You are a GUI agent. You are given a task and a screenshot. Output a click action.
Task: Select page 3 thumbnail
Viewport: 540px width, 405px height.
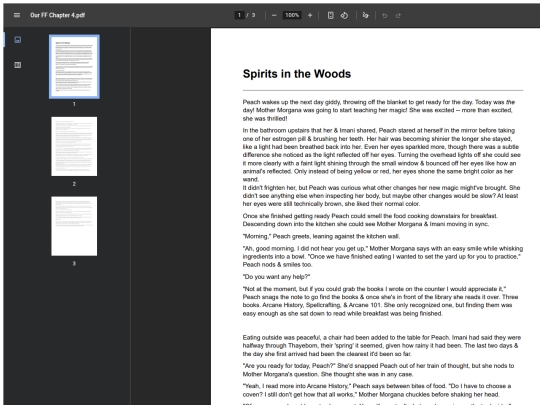click(x=74, y=226)
